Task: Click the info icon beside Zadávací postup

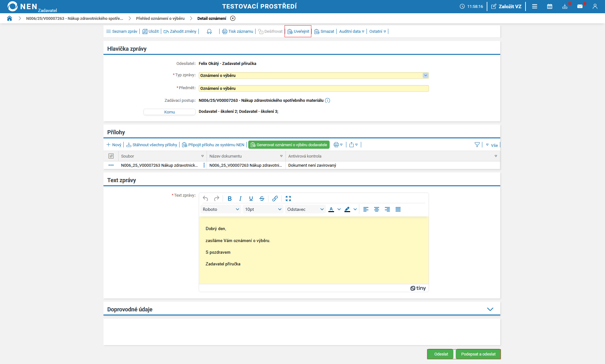Action: (327, 101)
